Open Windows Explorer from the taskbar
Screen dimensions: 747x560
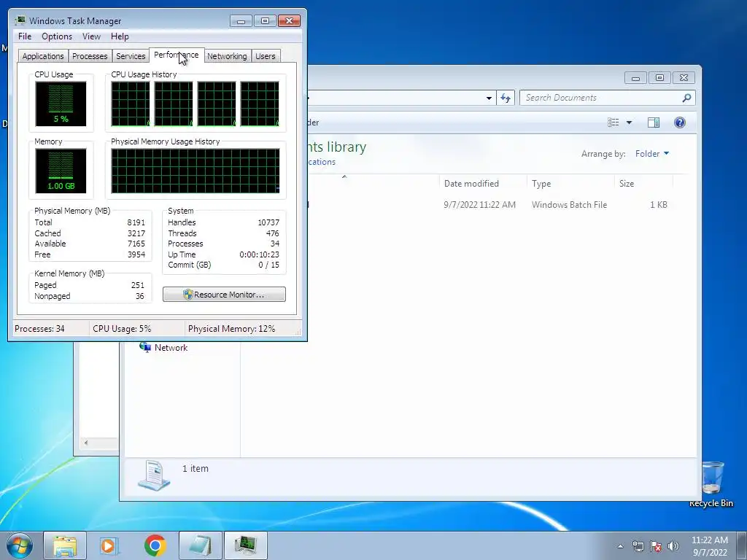coord(65,545)
